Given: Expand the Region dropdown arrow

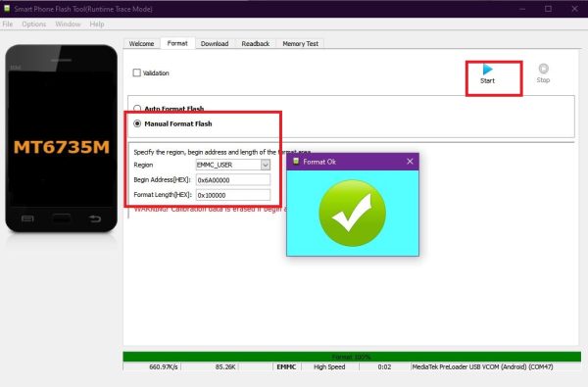Looking at the screenshot, I should point(266,165).
